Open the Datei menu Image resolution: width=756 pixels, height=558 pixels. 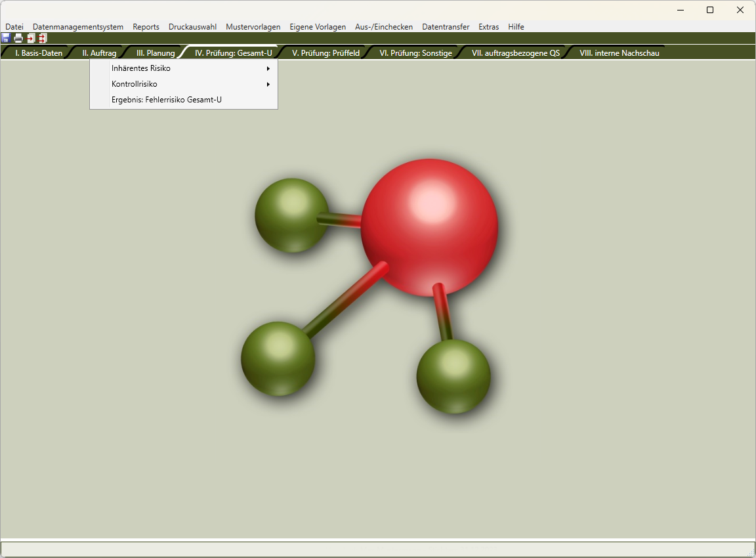point(14,27)
